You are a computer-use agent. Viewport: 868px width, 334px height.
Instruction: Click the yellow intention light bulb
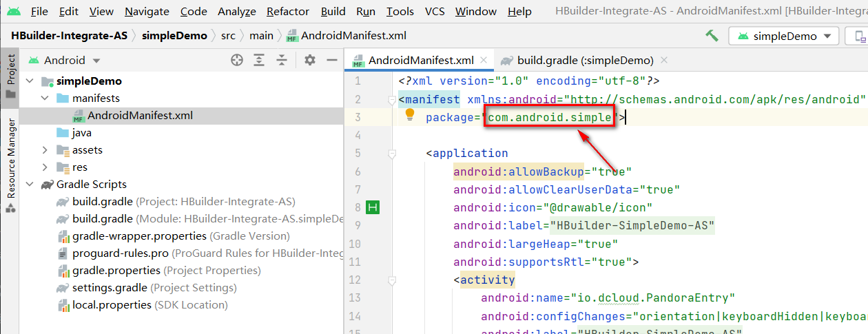coord(410,115)
